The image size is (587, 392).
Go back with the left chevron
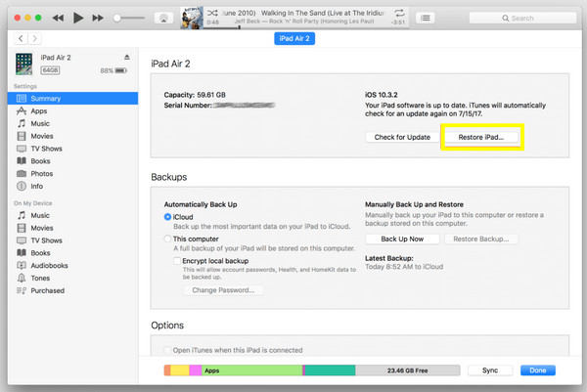(21, 38)
